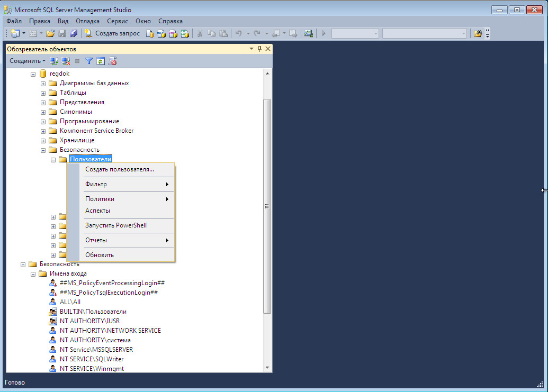
Task: Open the wide empty toolbar combo box
Action: click(425, 33)
